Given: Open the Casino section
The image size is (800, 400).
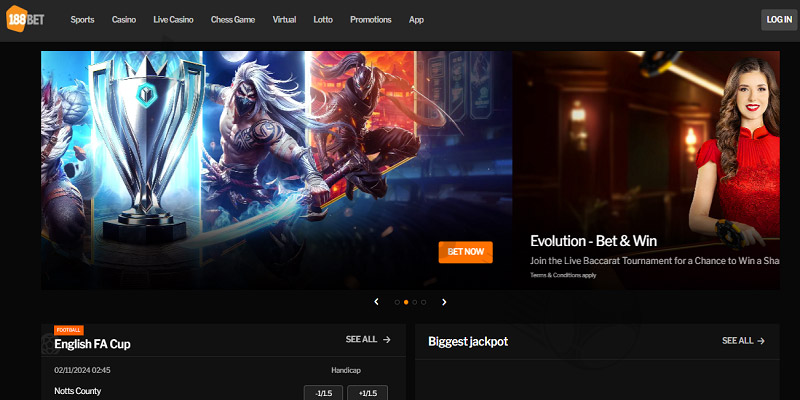Looking at the screenshot, I should pyautogui.click(x=124, y=20).
